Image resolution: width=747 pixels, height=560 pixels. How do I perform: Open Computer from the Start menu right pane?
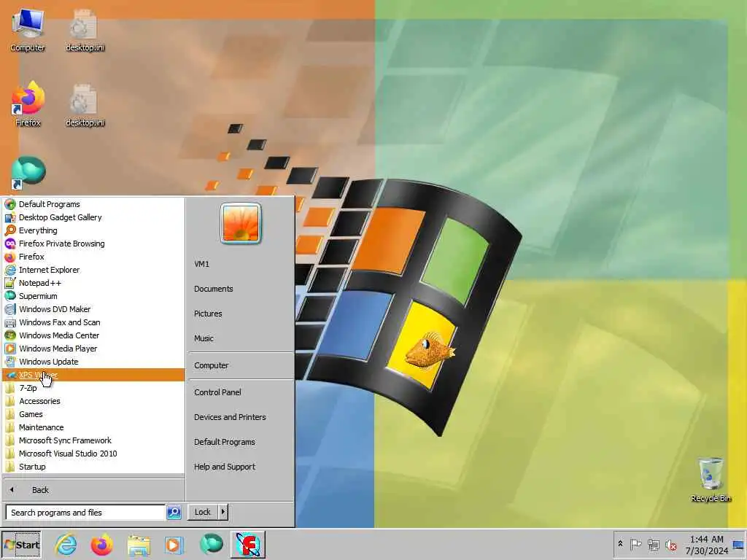(x=239, y=366)
